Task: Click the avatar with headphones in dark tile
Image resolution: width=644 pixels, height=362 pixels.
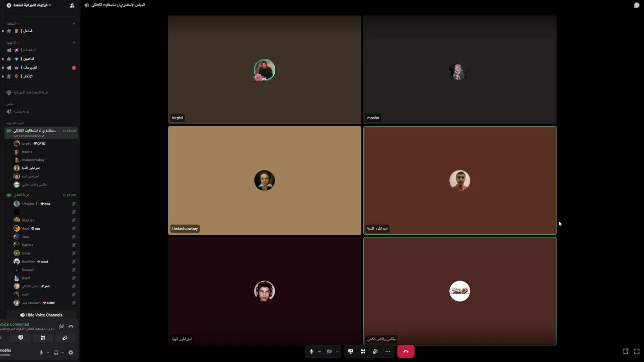Action: pyautogui.click(x=265, y=291)
